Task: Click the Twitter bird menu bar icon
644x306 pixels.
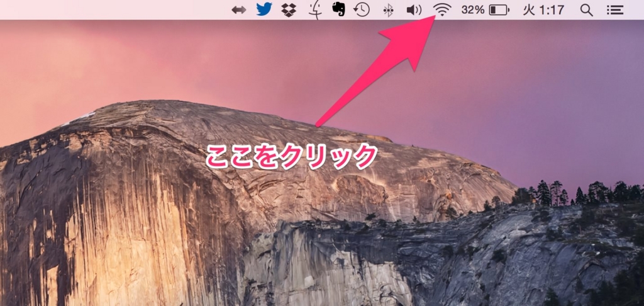Action: click(264, 9)
